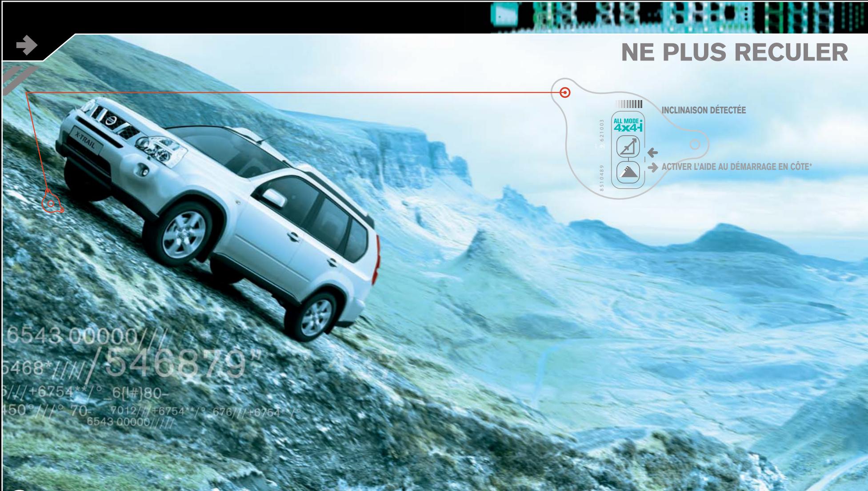The image size is (868, 491).
Task: Open the small circle node on the callout outline
Action: (x=695, y=145)
